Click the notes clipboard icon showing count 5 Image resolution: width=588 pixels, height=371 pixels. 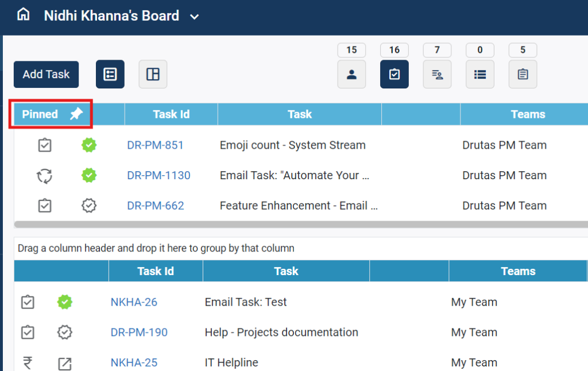[523, 74]
